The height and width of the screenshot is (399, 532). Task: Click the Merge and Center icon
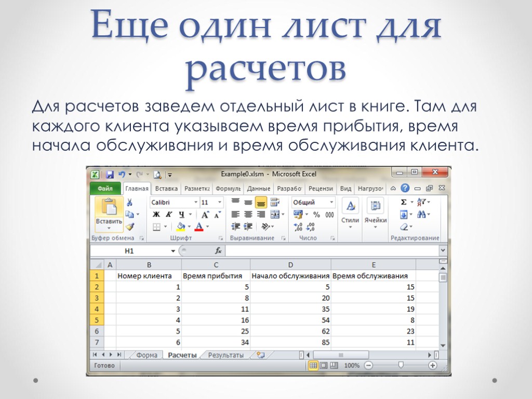275,215
